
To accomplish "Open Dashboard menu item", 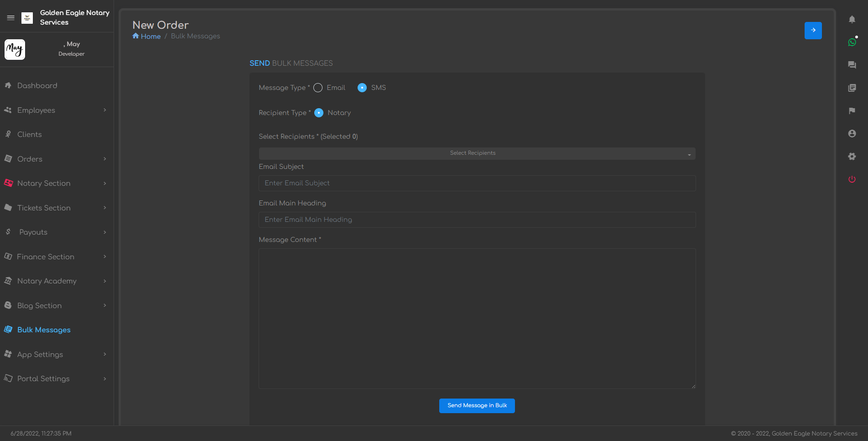I will point(37,85).
